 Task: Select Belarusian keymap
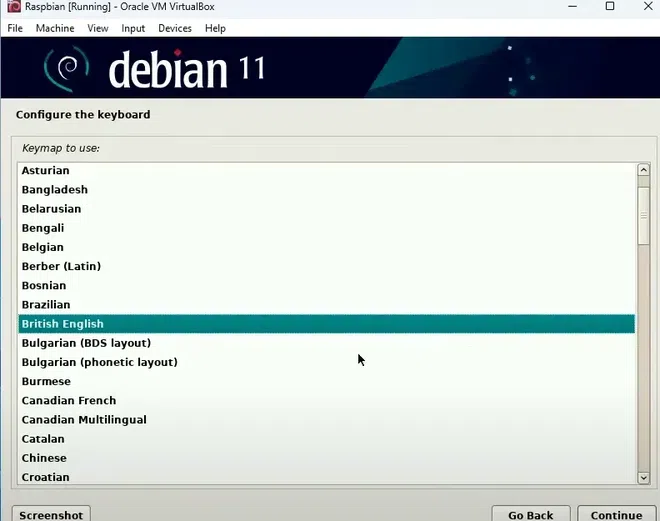point(327,209)
